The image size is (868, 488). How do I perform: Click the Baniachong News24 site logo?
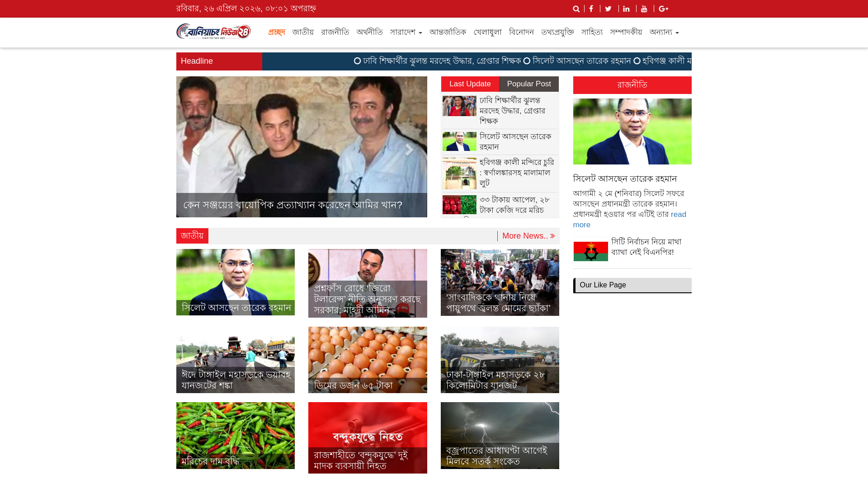click(x=213, y=32)
